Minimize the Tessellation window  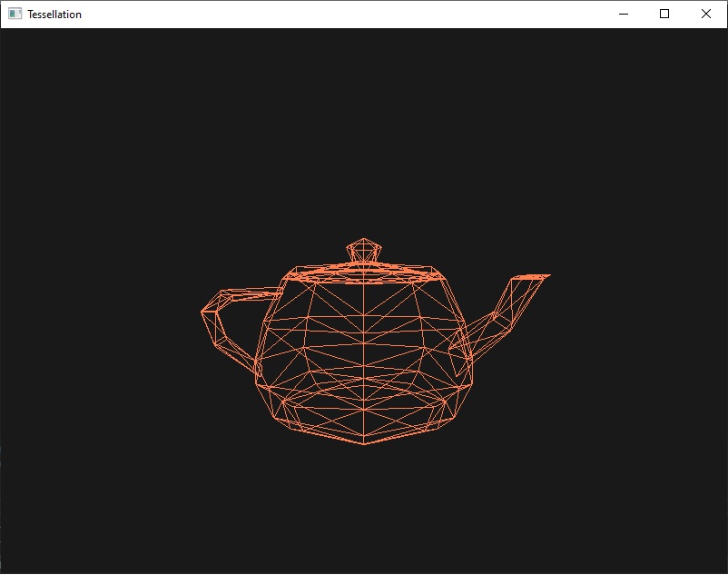[624, 14]
